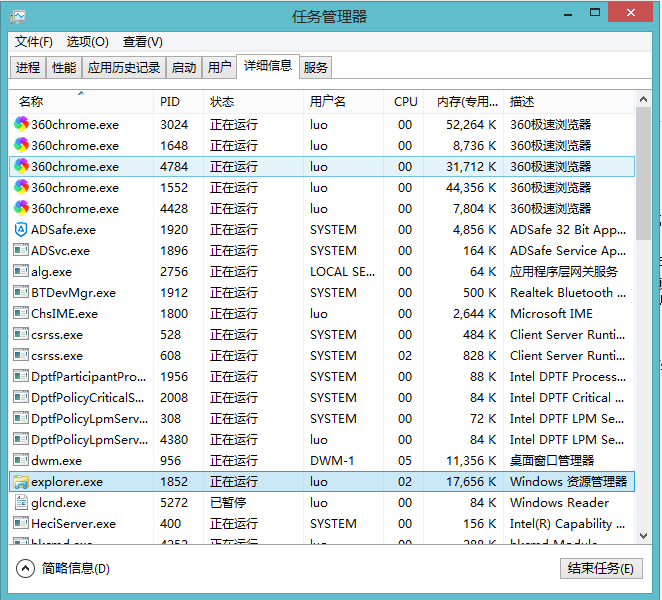Click memory value 11,356 K of dwm.exe
The height and width of the screenshot is (600, 662).
click(471, 460)
